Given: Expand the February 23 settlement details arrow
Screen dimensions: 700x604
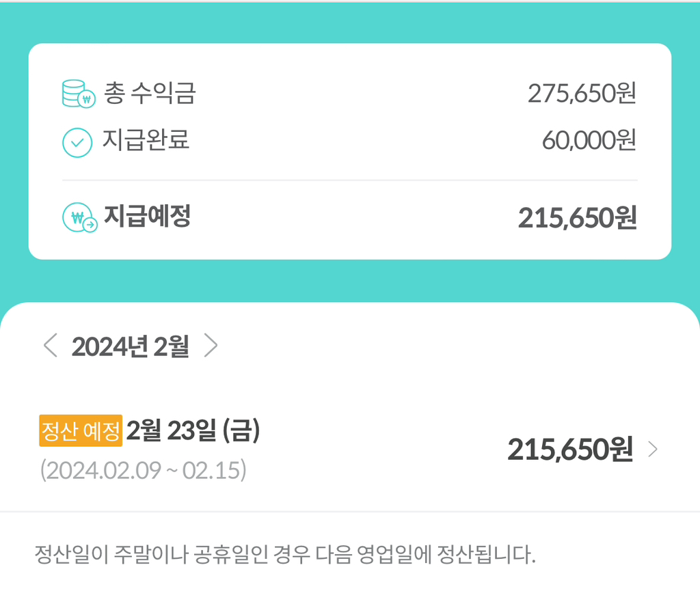Looking at the screenshot, I should tap(653, 449).
